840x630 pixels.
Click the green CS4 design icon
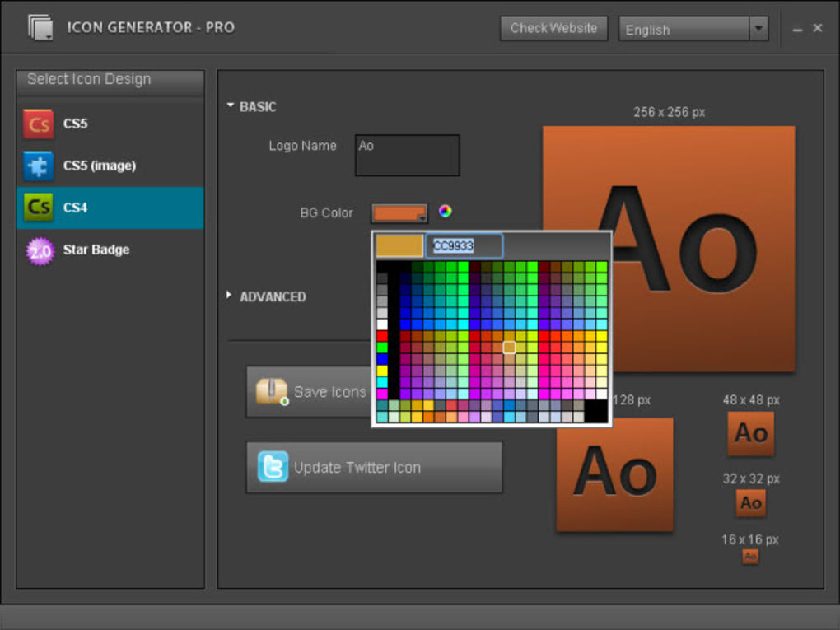click(x=38, y=208)
